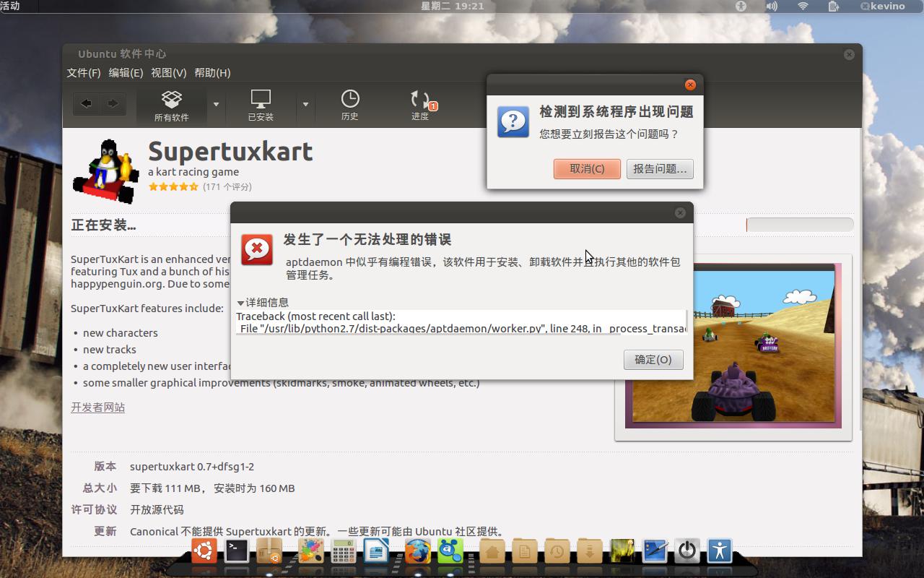Click the Supertuxkart title heading

point(230,151)
